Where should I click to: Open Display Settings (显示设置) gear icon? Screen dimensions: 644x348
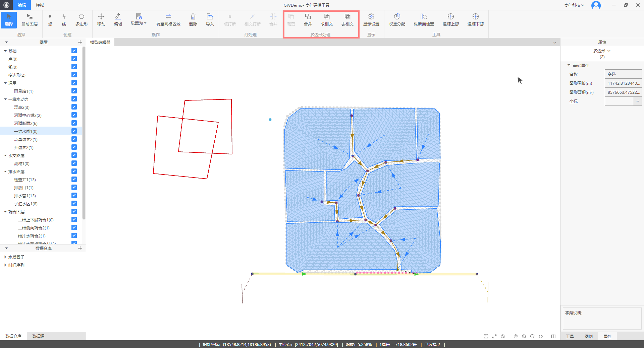371,19
